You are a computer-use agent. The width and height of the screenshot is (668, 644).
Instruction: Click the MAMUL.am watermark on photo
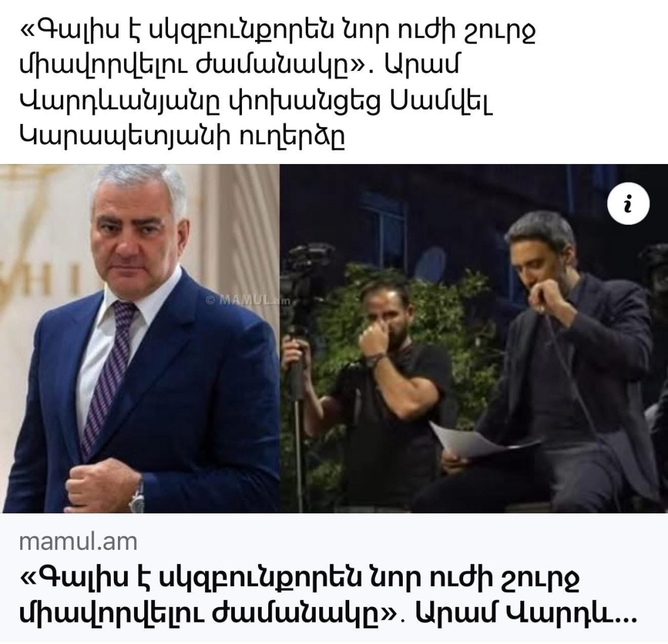(x=248, y=300)
